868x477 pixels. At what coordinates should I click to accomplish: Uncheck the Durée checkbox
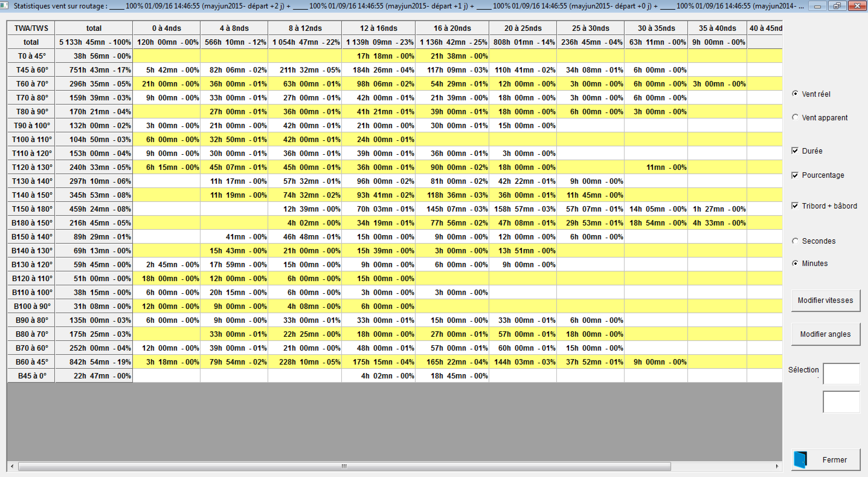pyautogui.click(x=795, y=151)
